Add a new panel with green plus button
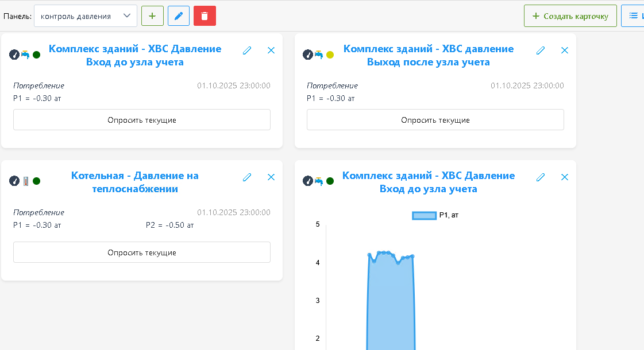Image resolution: width=644 pixels, height=350 pixels. click(152, 16)
